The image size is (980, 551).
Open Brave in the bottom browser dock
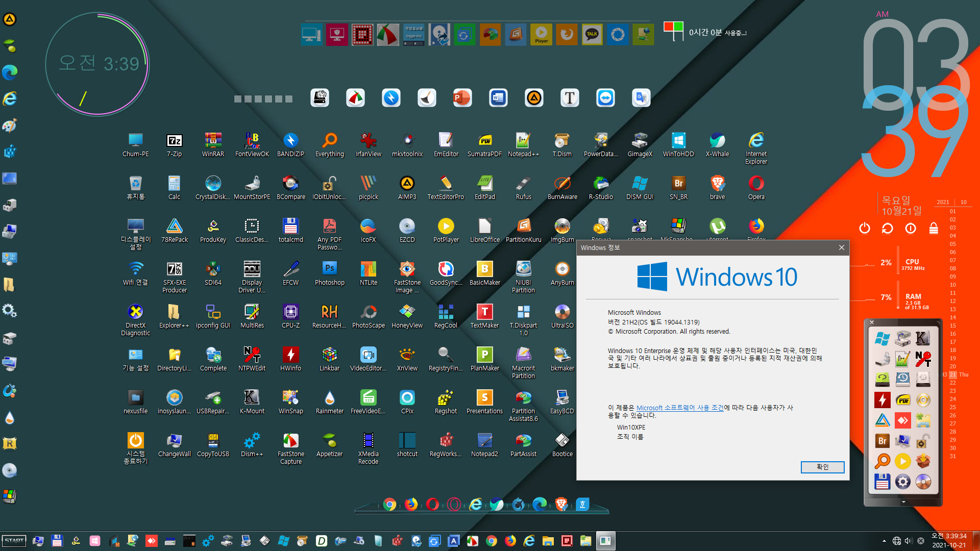tap(561, 505)
